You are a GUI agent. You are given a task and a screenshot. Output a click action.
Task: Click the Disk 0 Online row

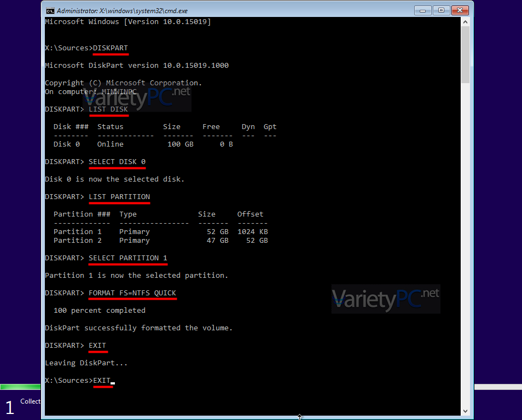point(143,144)
